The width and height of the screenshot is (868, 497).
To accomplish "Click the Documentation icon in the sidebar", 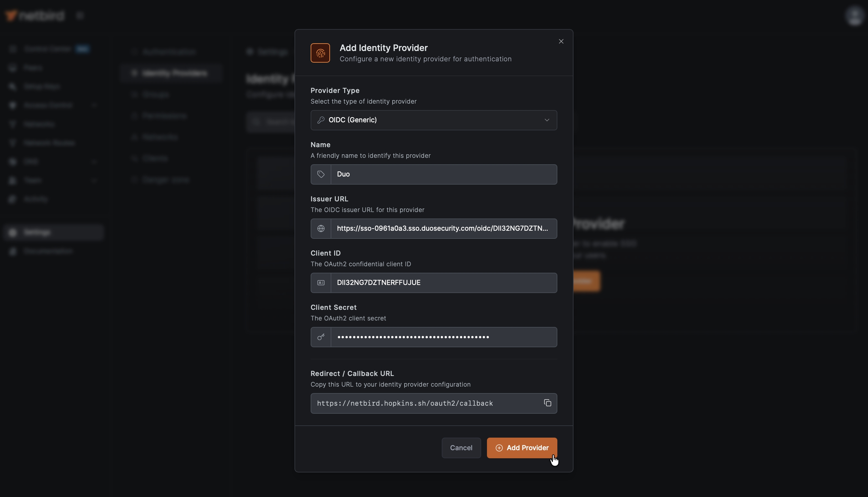I will click(x=12, y=251).
